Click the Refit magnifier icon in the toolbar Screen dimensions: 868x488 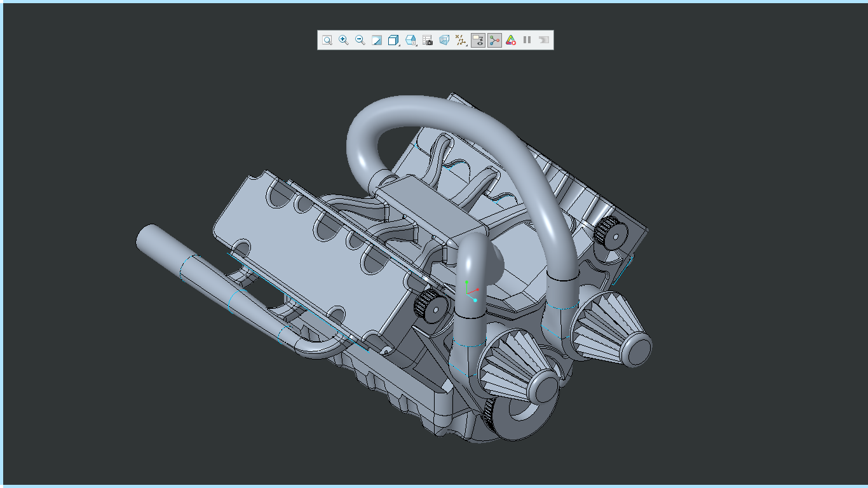(x=327, y=40)
